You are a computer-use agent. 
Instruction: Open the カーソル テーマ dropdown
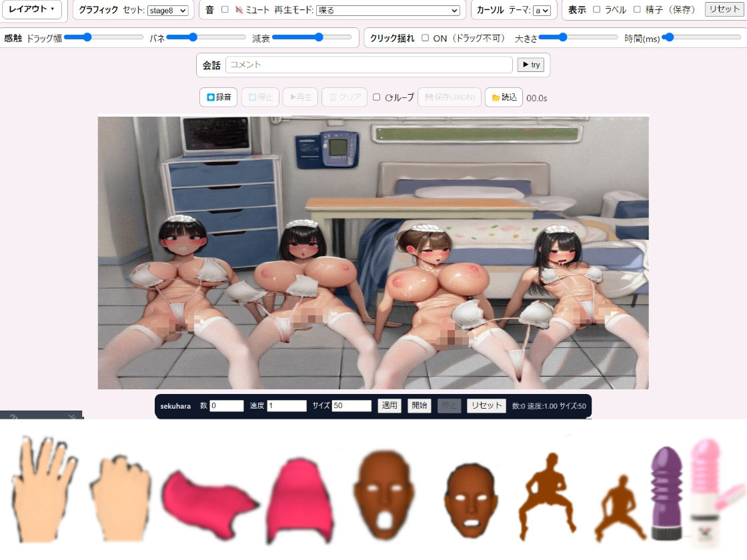[542, 10]
